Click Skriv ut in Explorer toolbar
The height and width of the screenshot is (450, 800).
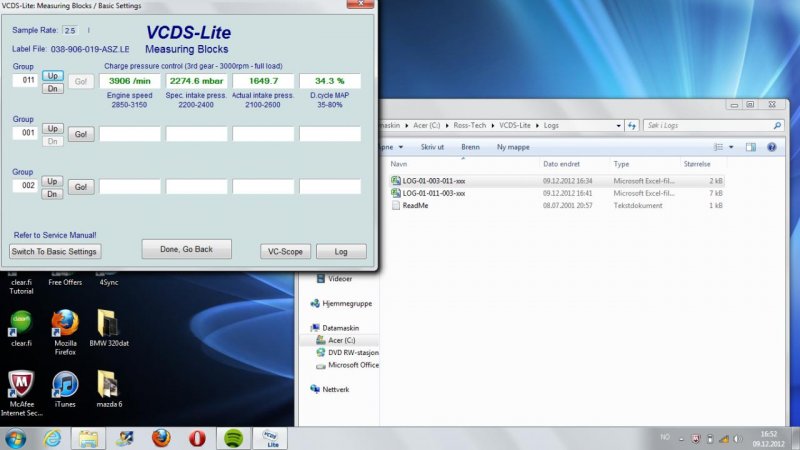point(432,147)
